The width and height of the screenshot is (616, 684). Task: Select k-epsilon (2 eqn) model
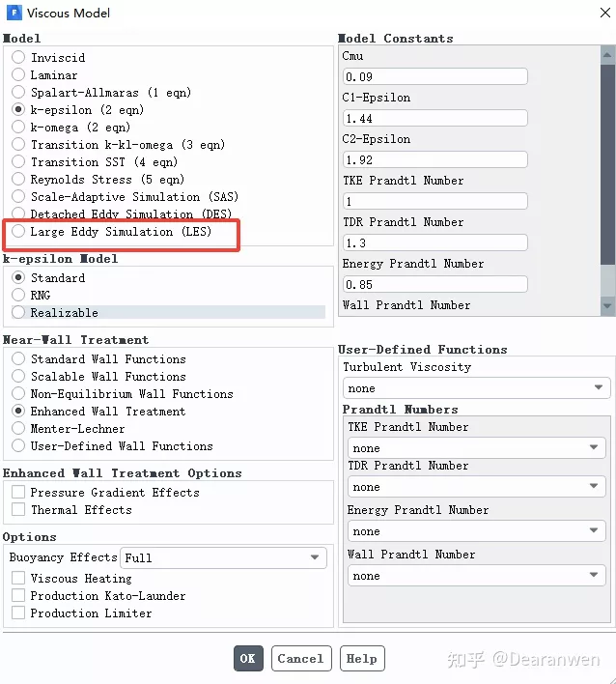(x=18, y=109)
